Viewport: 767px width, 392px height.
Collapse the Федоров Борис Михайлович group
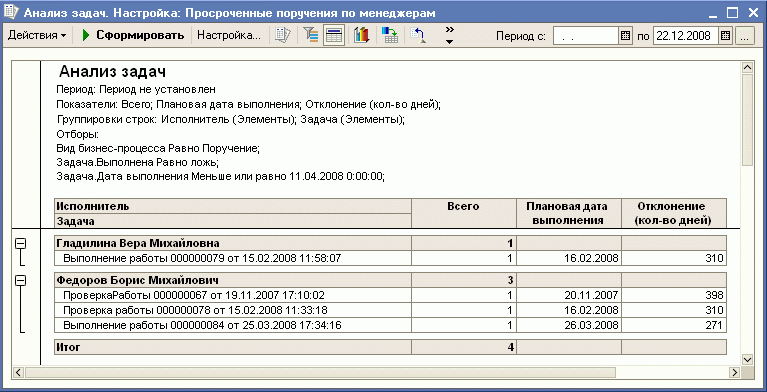[21, 280]
